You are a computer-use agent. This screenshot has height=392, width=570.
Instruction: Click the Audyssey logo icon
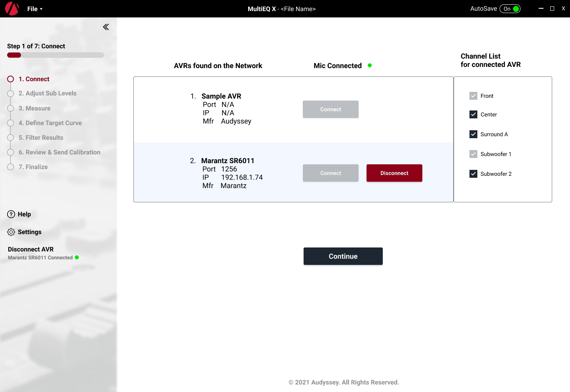coord(12,8)
